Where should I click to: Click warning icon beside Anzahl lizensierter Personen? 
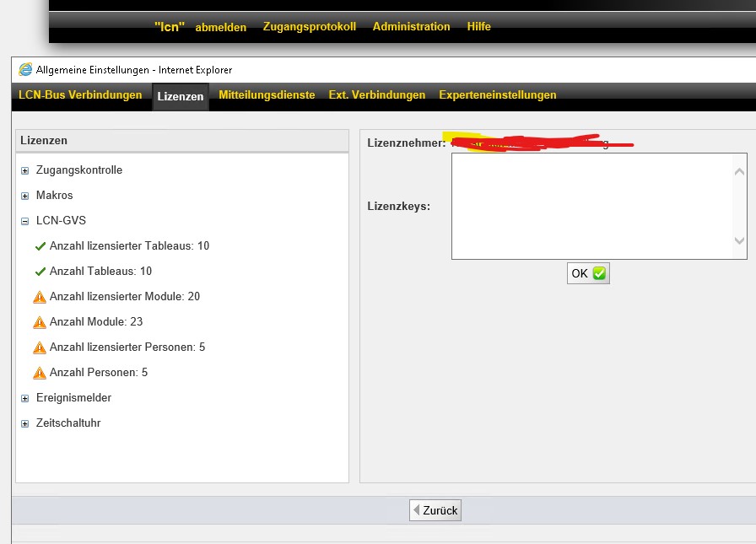40,347
